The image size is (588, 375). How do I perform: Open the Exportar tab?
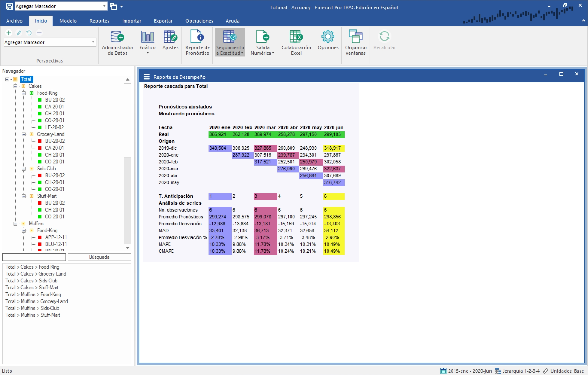[163, 21]
